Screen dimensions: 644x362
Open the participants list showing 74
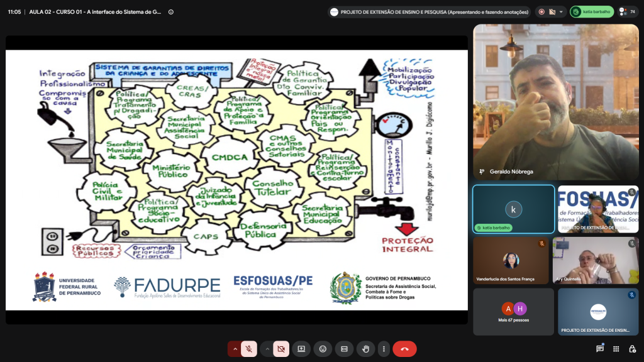627,12
